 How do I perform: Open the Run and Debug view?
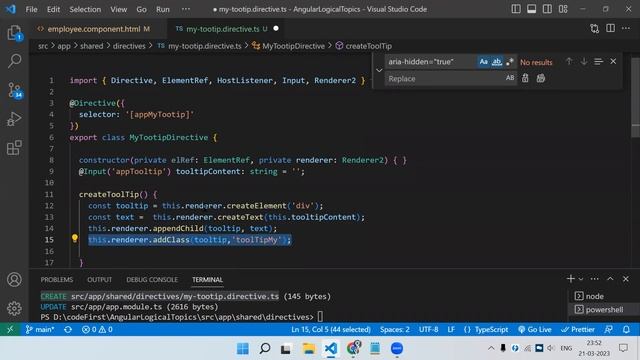click(x=14, y=119)
